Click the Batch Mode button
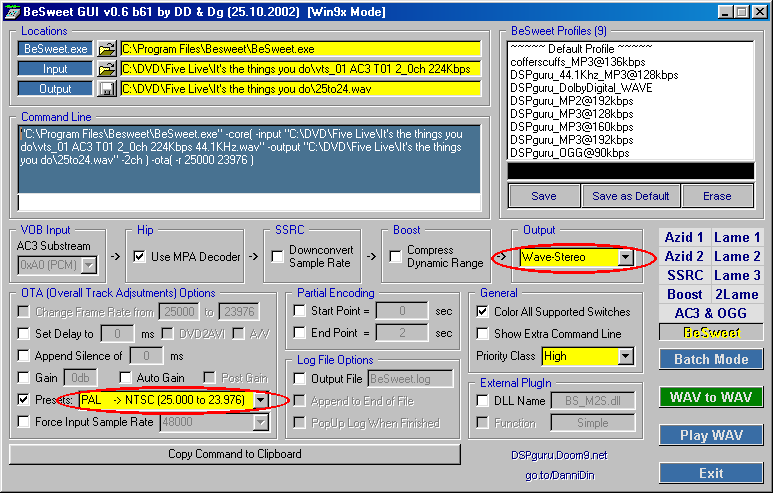The image size is (773, 493). pos(711,359)
